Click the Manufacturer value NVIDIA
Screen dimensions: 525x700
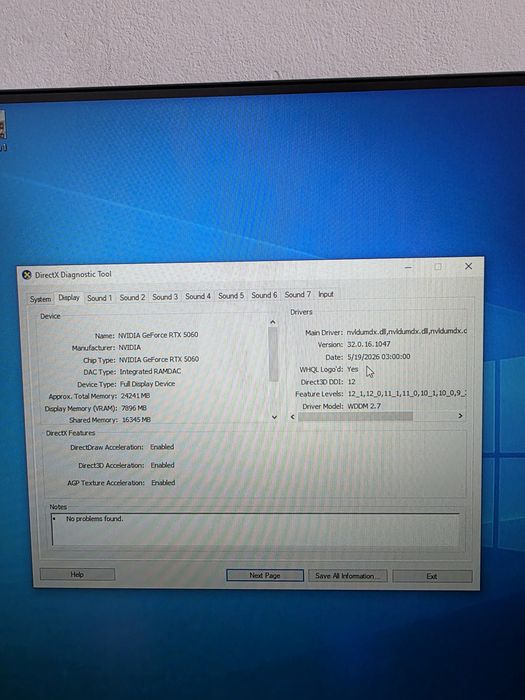[x=129, y=347]
